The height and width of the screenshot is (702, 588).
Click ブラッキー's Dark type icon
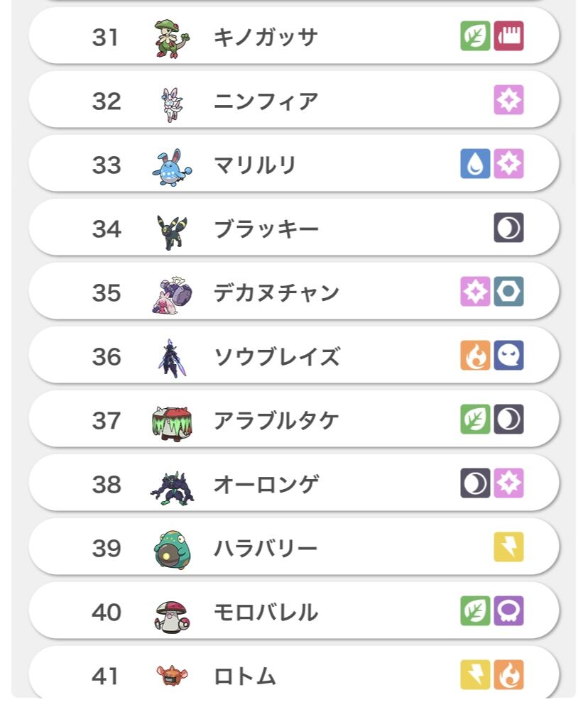click(508, 228)
